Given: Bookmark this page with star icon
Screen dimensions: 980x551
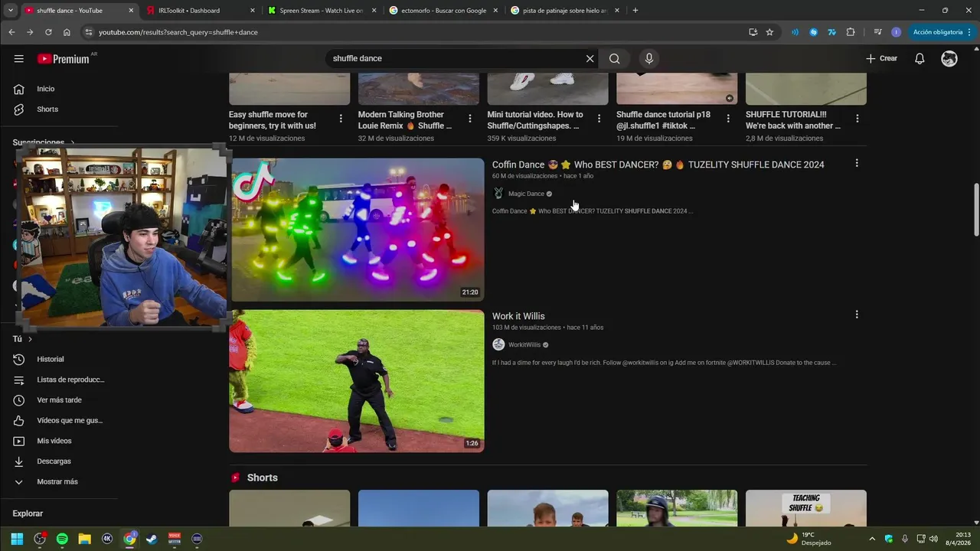Looking at the screenshot, I should tap(769, 32).
